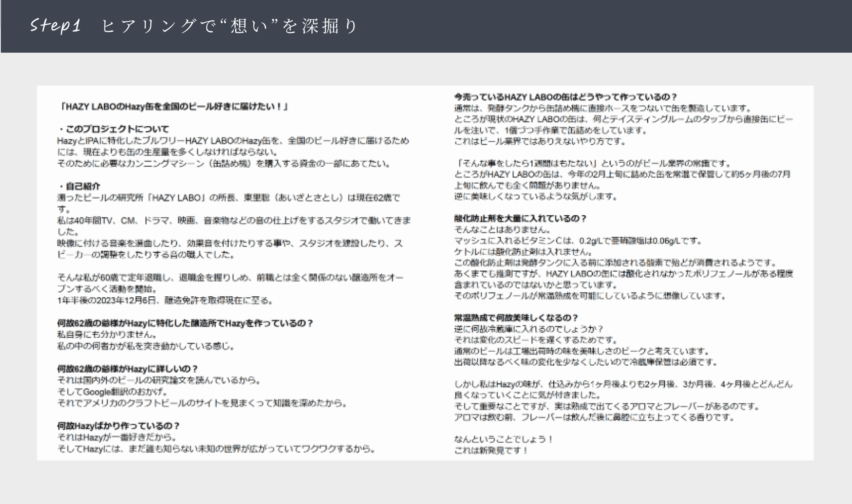Select the heading "常温熟成で何故美味しくなるの？"

[516, 318]
